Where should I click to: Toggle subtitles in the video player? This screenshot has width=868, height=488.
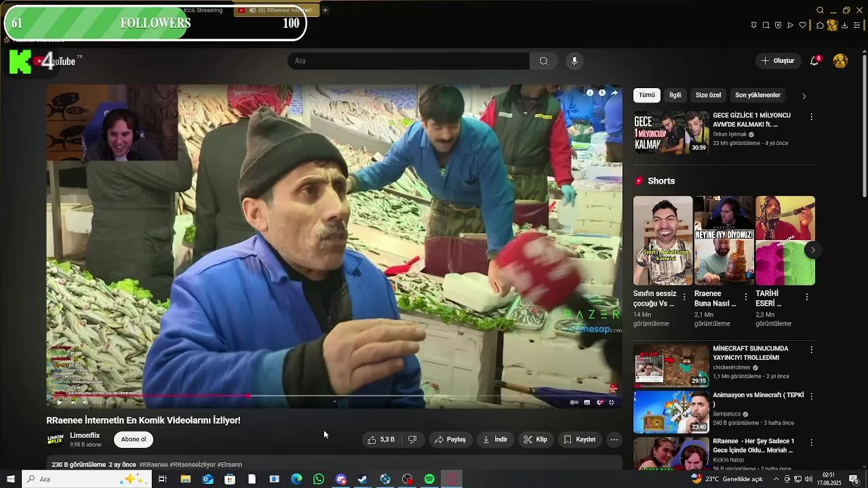click(587, 402)
